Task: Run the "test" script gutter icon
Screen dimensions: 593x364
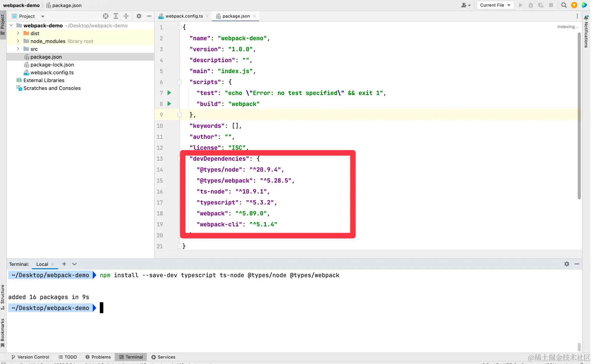Action: (x=169, y=93)
